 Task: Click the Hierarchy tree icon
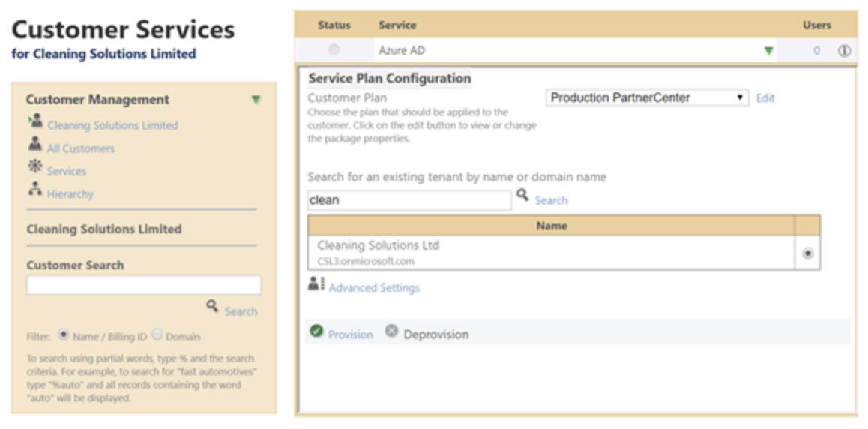click(x=35, y=189)
